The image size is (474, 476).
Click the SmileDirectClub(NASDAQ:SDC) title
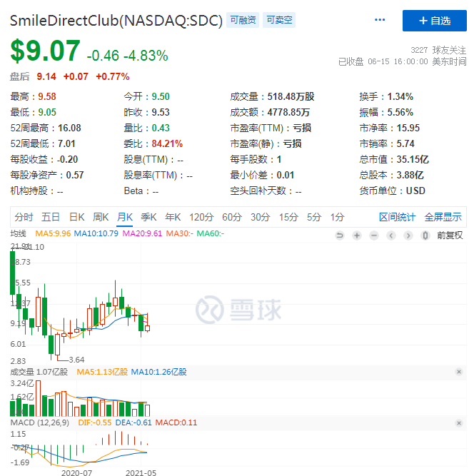pos(116,21)
